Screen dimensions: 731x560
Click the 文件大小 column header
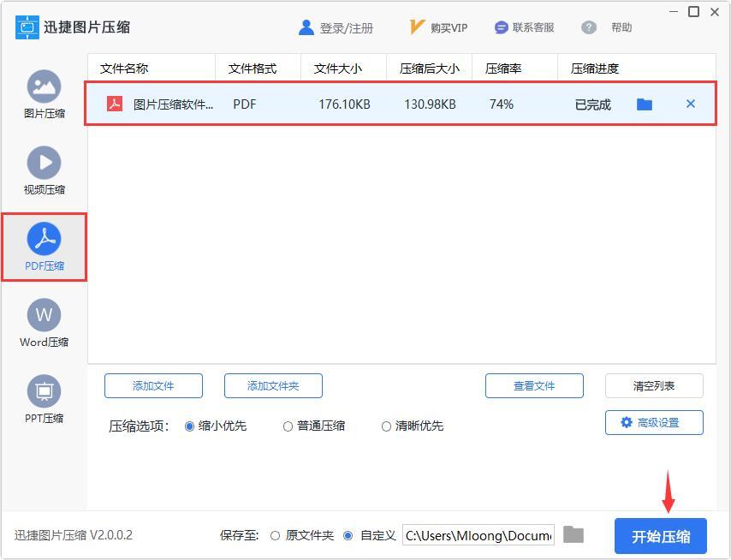click(338, 69)
